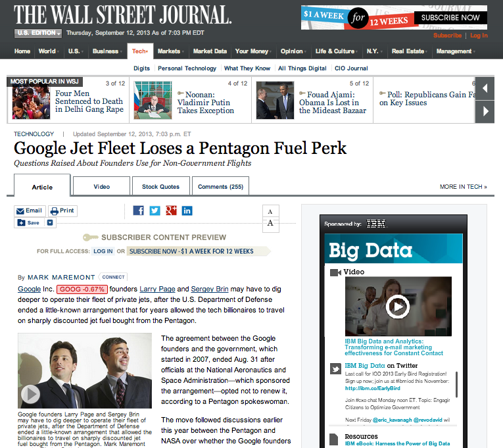Play the IBM Big Data video
This screenshot has width=503, height=448.
[x=397, y=306]
